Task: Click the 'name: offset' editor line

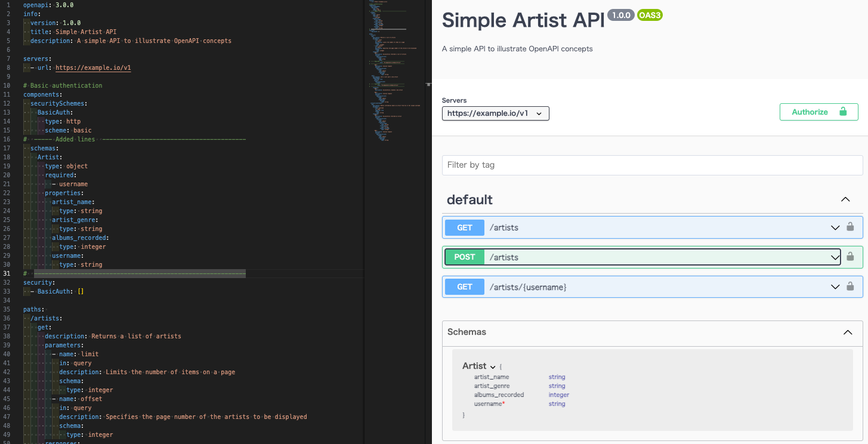Action: pos(77,399)
